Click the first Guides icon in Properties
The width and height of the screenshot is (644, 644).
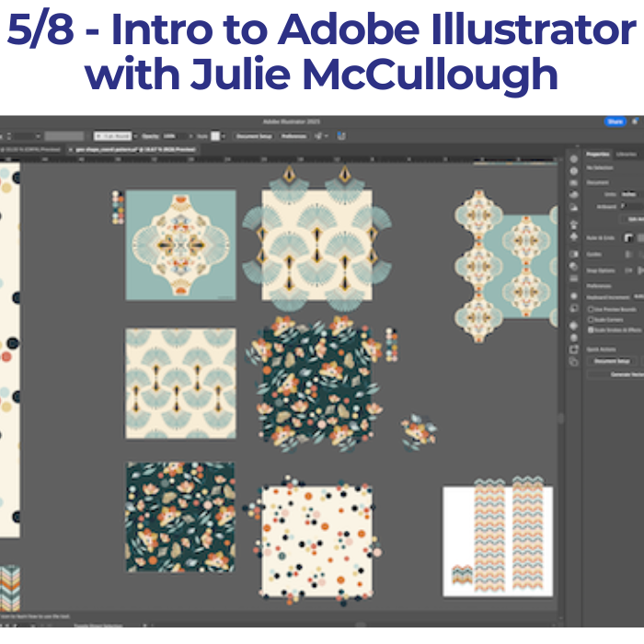[x=628, y=254]
